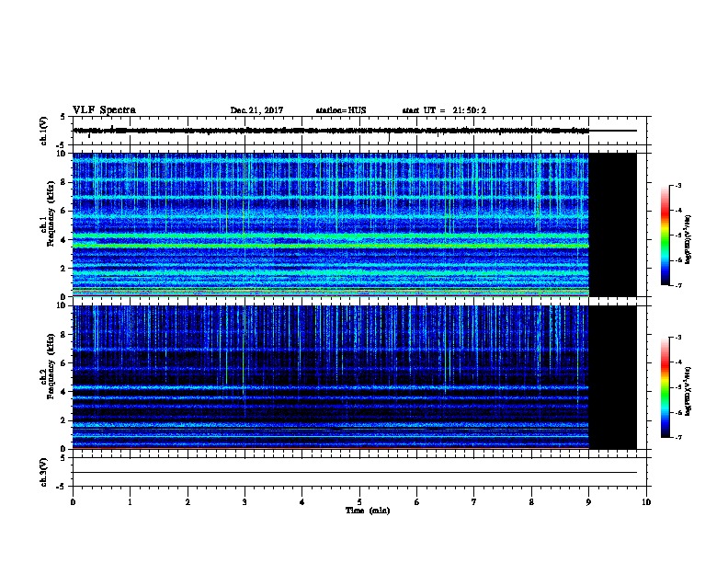Click the 2 kHz tick label on ch.1
The image size is (728, 563).
(64, 268)
